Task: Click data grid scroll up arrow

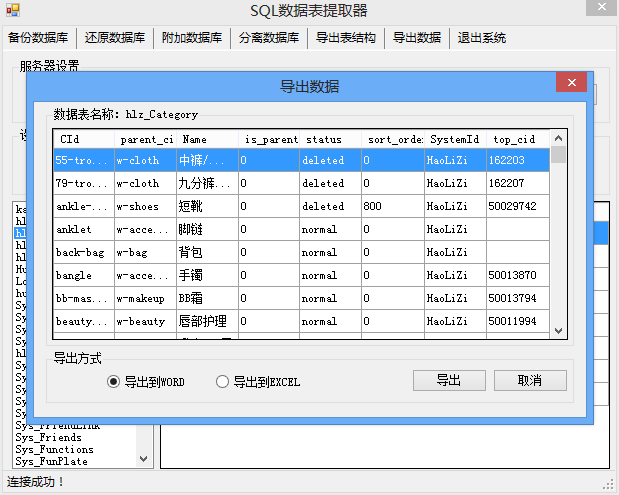Action: 558,138
